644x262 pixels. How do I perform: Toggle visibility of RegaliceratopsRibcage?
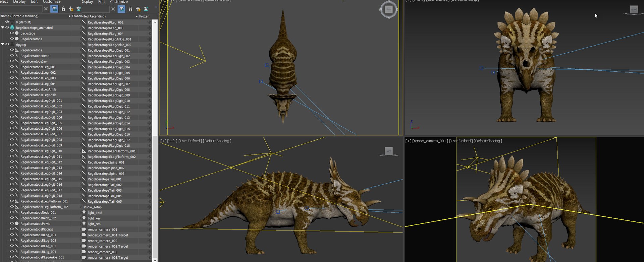[x=12, y=229]
